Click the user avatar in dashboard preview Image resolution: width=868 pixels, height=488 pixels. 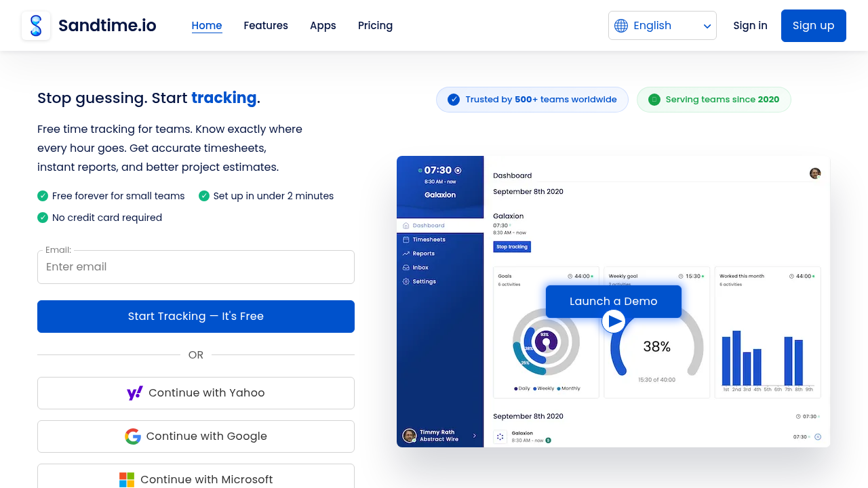815,174
